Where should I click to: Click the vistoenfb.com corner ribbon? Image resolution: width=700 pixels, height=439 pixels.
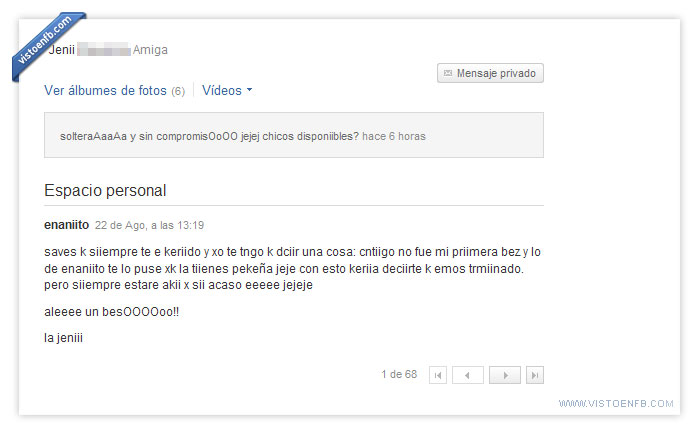click(46, 44)
